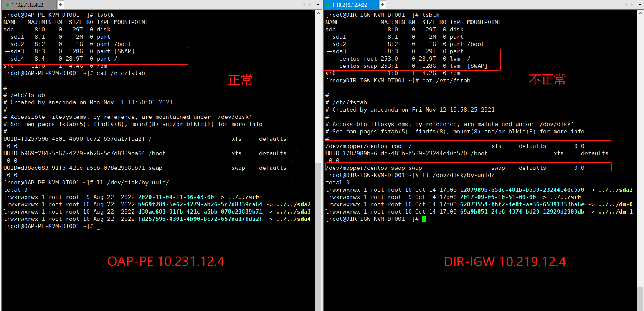Click left terminal scrollbar up arrow
Screen dimensions: 644x311
tap(318, 13)
